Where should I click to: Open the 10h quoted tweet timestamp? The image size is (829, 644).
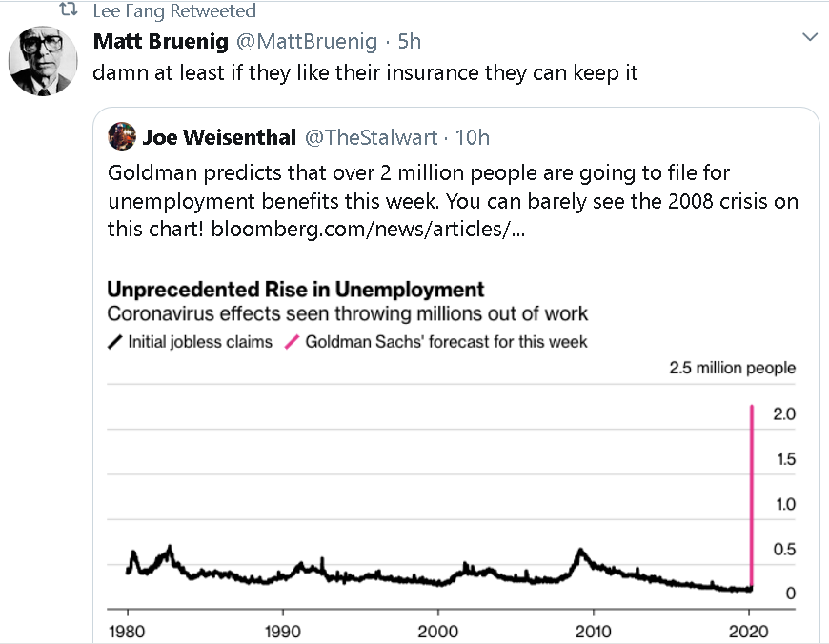coord(472,137)
